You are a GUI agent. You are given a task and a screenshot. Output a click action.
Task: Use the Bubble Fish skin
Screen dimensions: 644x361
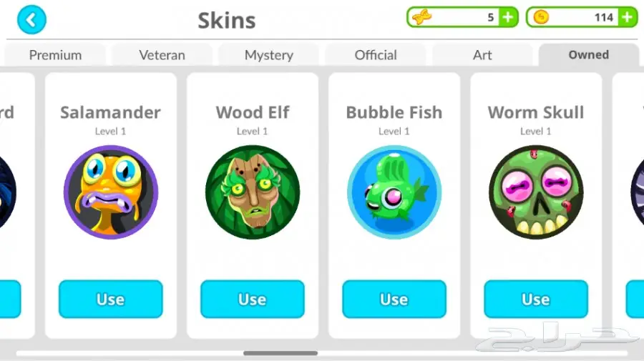coord(394,299)
